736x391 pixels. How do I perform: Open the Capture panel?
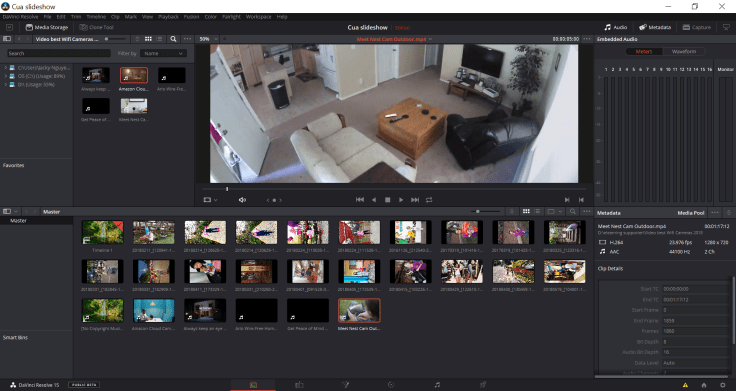click(x=697, y=27)
